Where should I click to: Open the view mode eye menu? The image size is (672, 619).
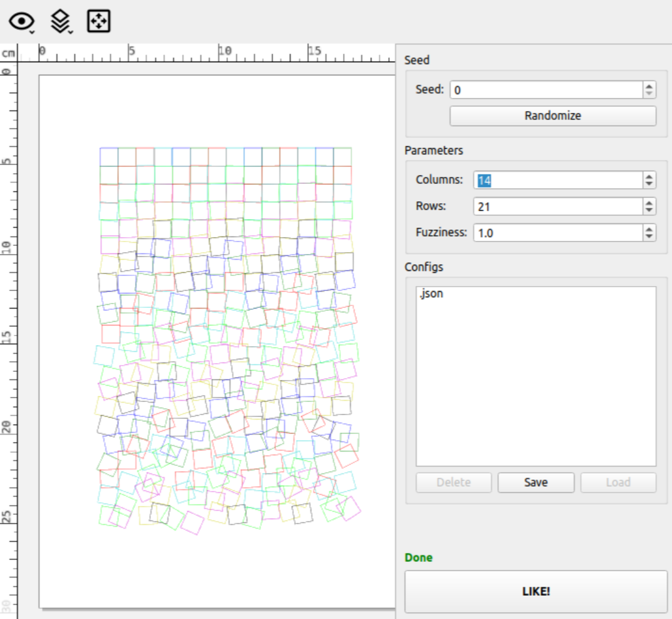(x=21, y=22)
